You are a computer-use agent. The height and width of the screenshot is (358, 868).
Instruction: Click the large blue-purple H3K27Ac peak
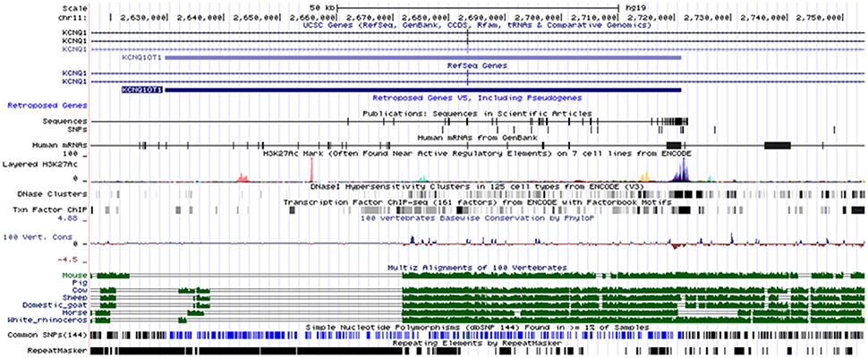tap(683, 170)
